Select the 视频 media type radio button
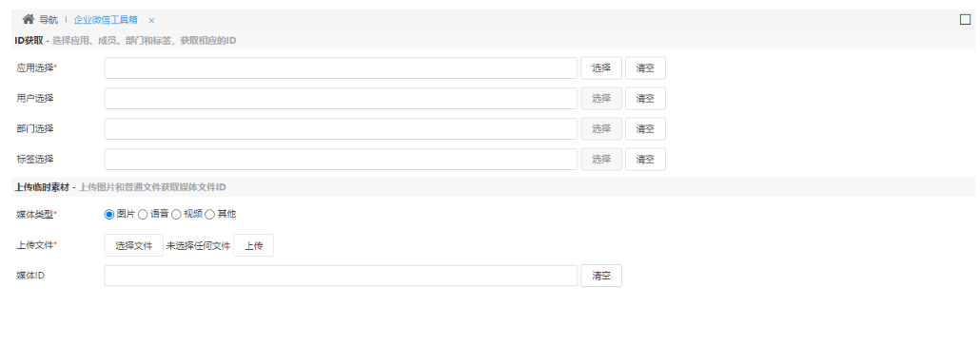 pyautogui.click(x=176, y=215)
